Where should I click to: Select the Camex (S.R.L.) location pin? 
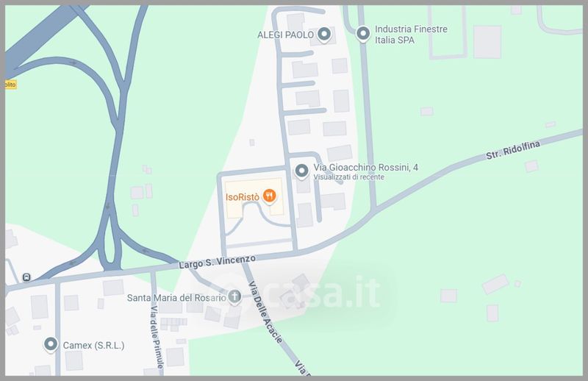point(51,344)
